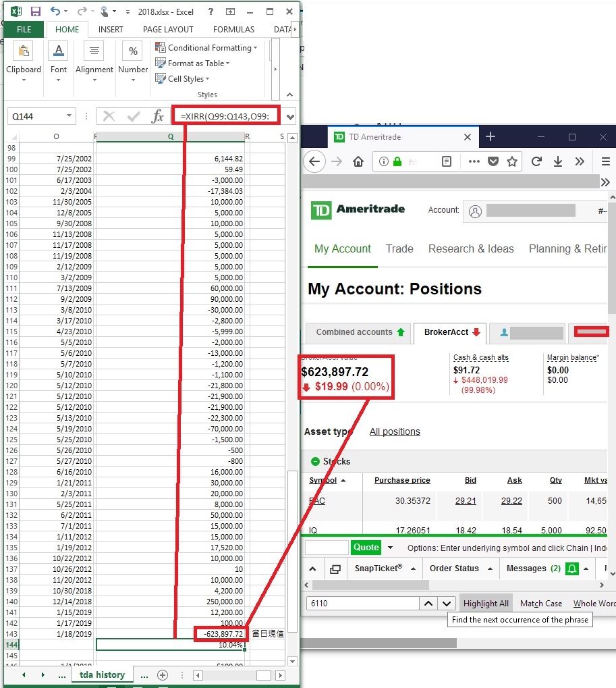Click the green Messages bell icon
The image size is (616, 688).
click(x=571, y=568)
